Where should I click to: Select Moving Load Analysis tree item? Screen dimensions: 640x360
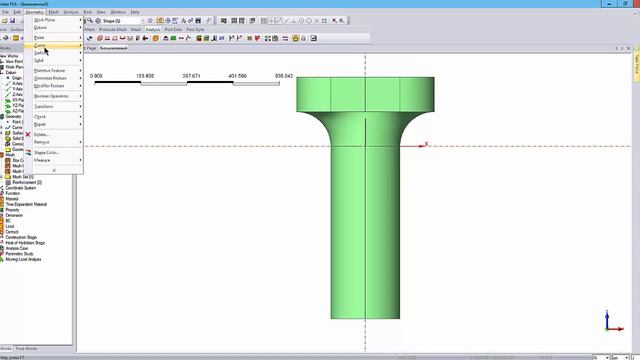[x=23, y=259]
